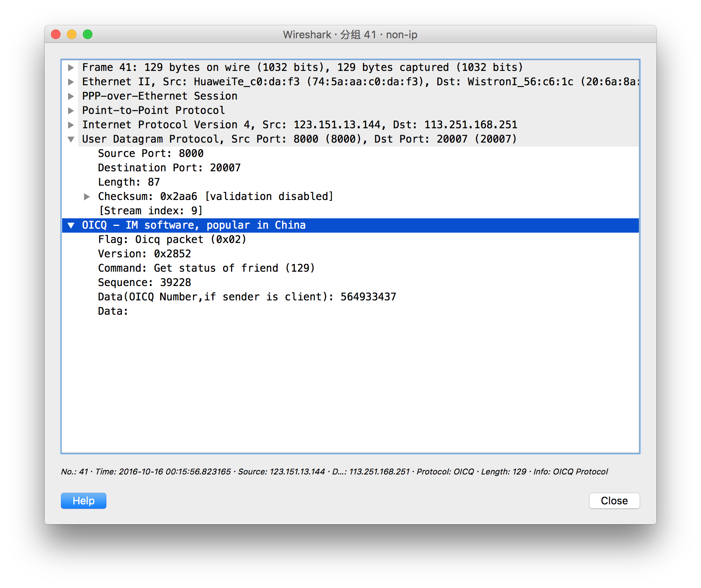Close window with red traffic light
The image size is (701, 588).
tap(56, 34)
